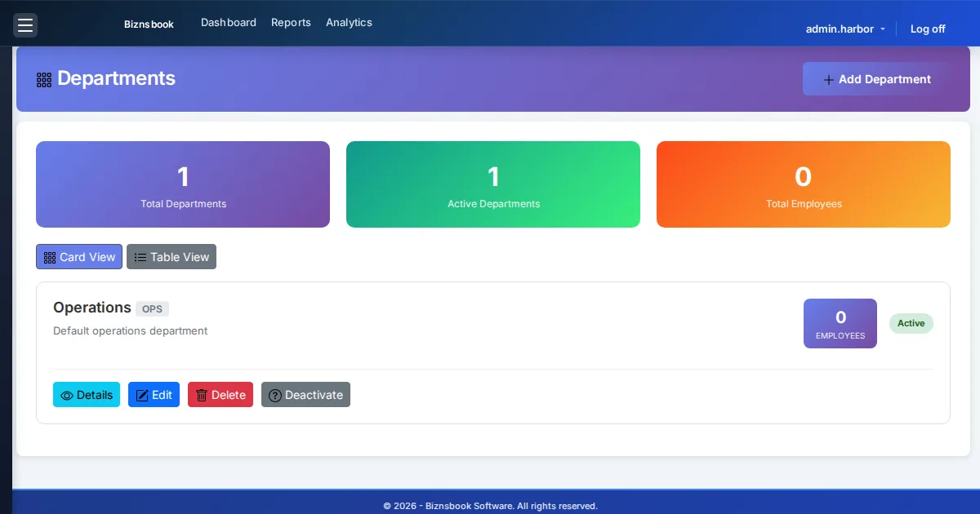Select the Total Departments stat card
Image resolution: width=980 pixels, height=514 pixels.
(183, 184)
